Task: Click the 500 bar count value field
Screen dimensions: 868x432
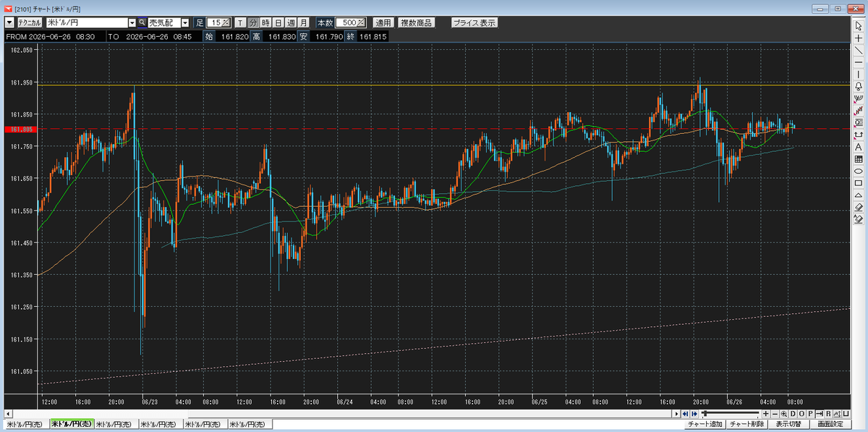Action: (346, 22)
